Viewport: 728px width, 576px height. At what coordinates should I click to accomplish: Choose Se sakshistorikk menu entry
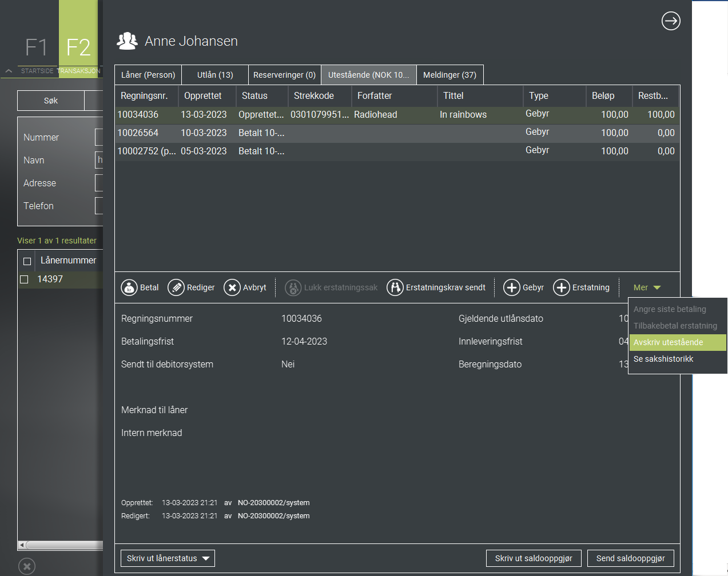[678, 359]
